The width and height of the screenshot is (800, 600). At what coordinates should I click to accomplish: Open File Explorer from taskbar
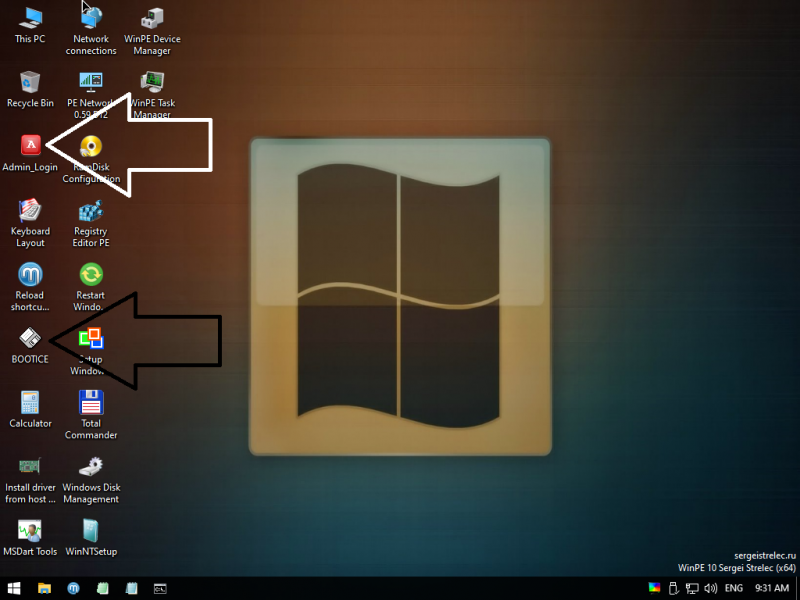[44, 588]
